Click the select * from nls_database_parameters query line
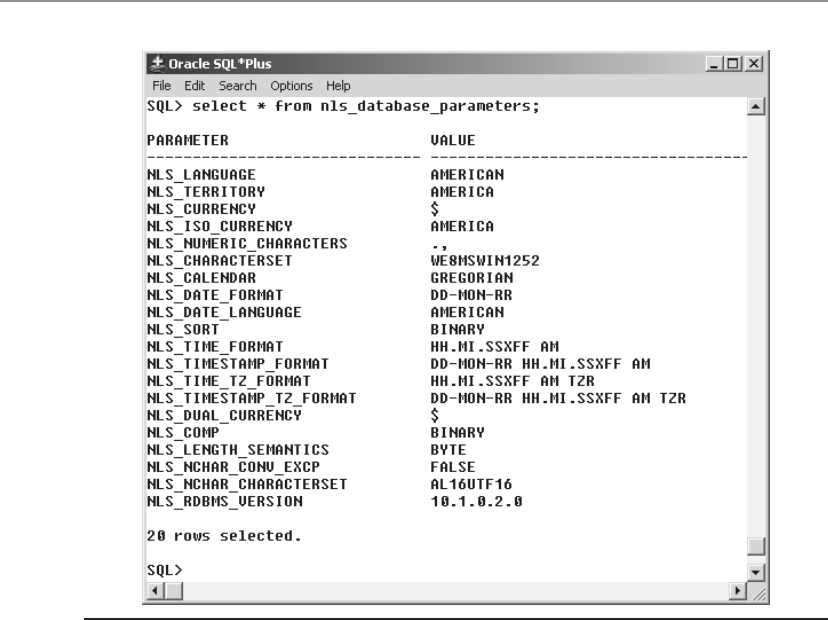The height and width of the screenshot is (620, 828). point(343,107)
